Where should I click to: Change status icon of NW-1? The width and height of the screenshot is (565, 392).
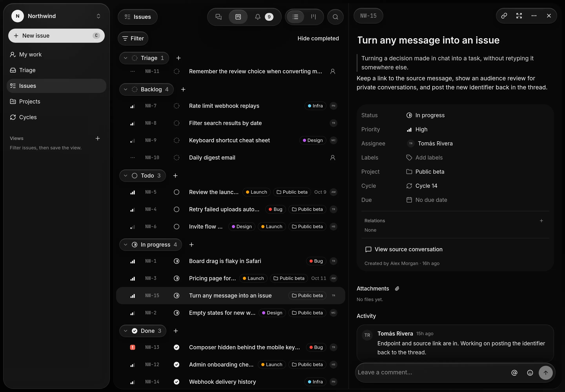pos(177,261)
